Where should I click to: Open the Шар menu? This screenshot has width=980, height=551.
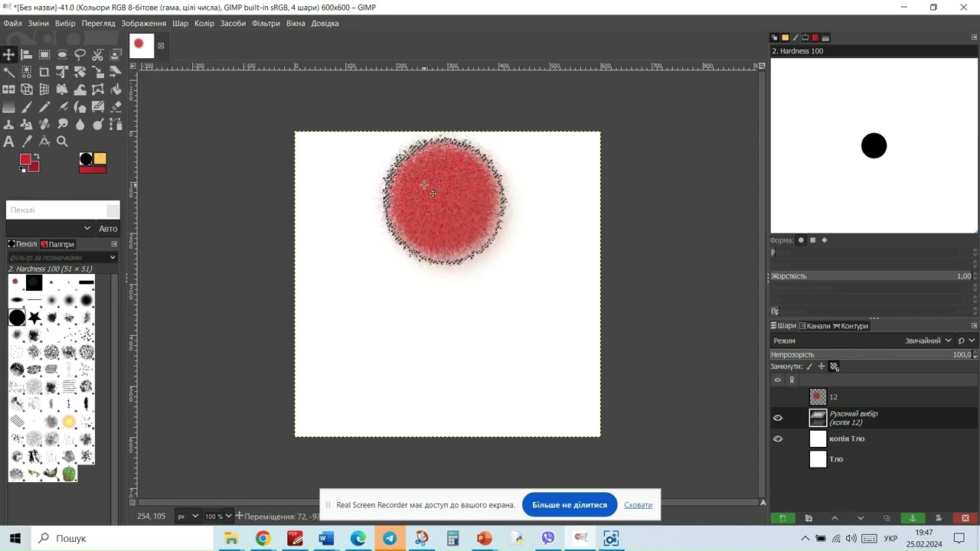180,23
